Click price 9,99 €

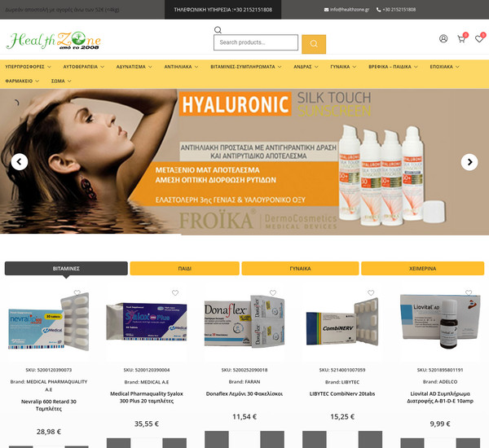click(440, 424)
